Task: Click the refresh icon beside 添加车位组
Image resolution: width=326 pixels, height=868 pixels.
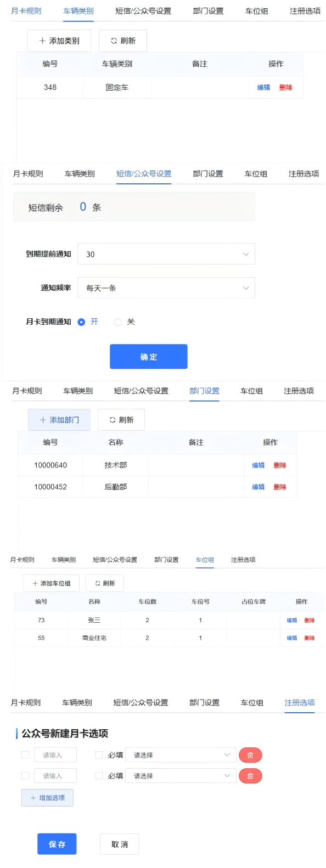Action: [98, 583]
